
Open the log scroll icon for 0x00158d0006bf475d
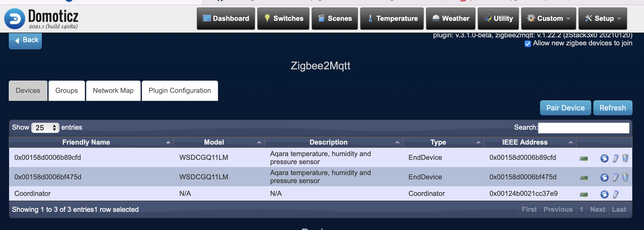604,177
